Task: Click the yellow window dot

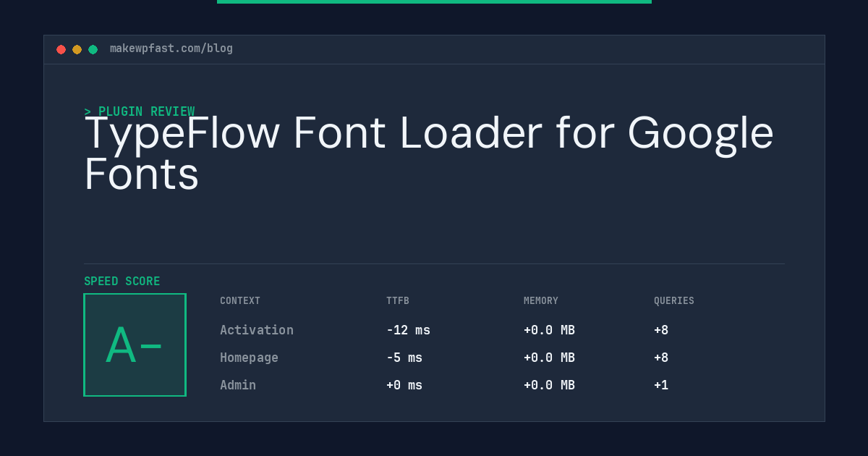Action: click(77, 49)
